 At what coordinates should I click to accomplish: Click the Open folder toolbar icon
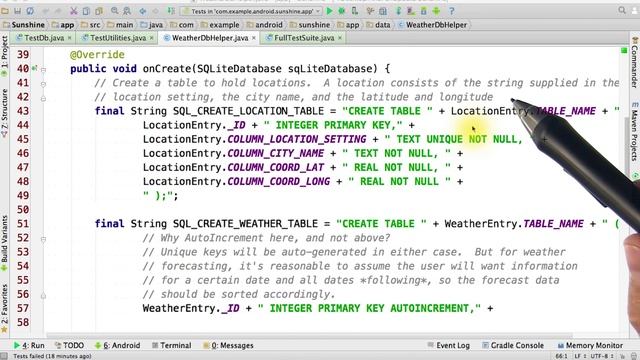coord(5,11)
